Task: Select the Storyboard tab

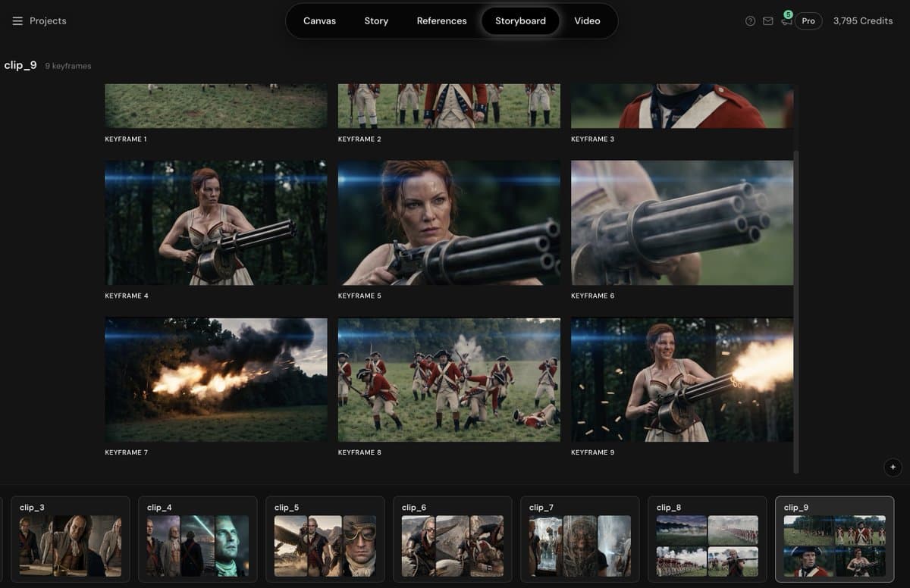Action: click(x=520, y=21)
